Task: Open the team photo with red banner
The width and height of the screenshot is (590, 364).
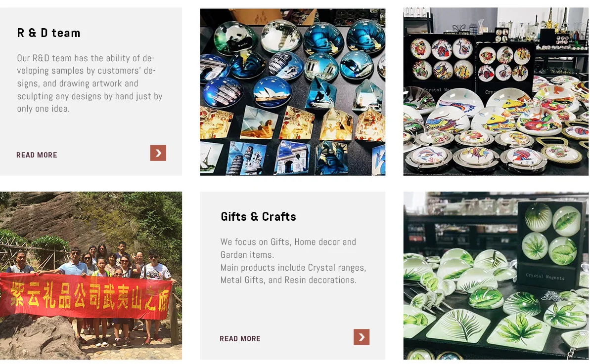Action: pyautogui.click(x=91, y=276)
